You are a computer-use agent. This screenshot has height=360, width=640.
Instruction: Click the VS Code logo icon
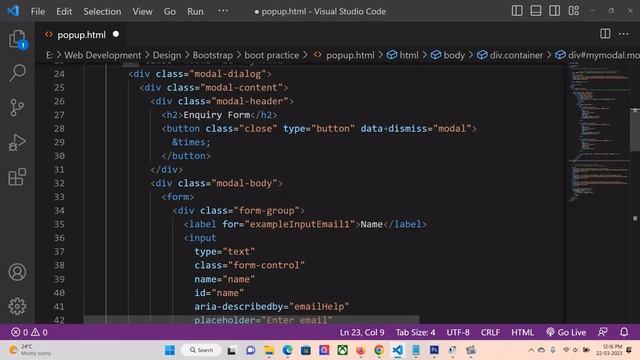coord(13,11)
